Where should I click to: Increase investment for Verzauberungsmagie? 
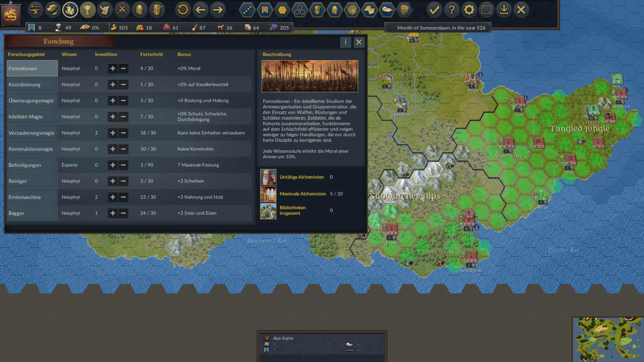[x=113, y=133]
